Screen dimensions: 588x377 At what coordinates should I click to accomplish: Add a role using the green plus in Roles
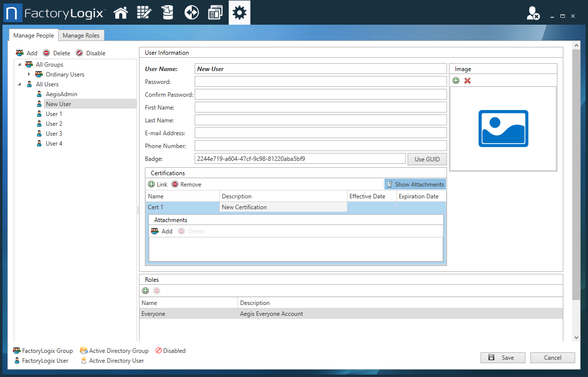[145, 291]
